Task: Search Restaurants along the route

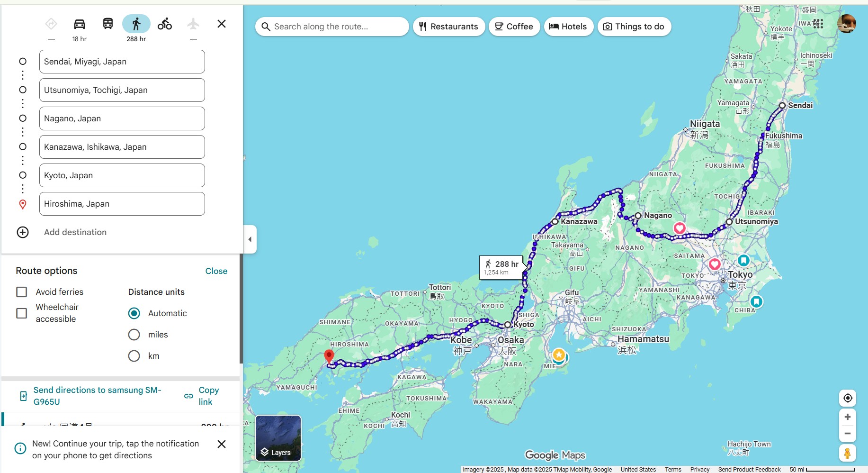Action: [x=448, y=27]
